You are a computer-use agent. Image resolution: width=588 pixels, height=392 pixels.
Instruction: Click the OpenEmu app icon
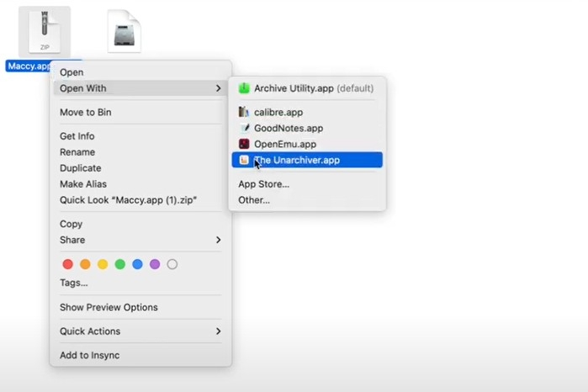tap(244, 144)
